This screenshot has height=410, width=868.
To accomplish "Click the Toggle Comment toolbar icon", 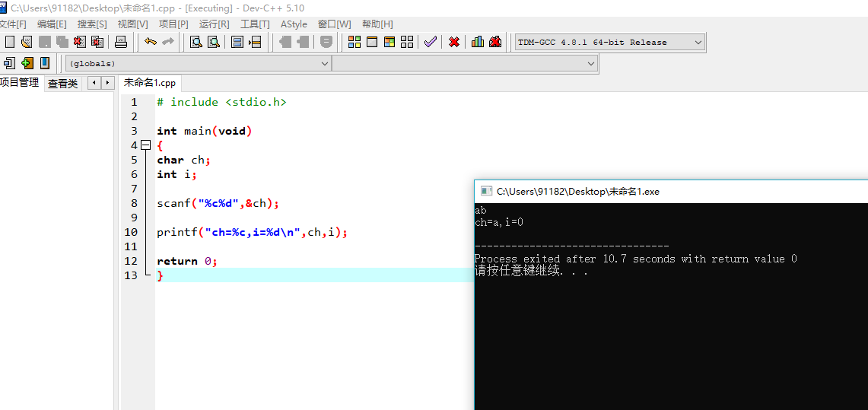I will pos(326,42).
